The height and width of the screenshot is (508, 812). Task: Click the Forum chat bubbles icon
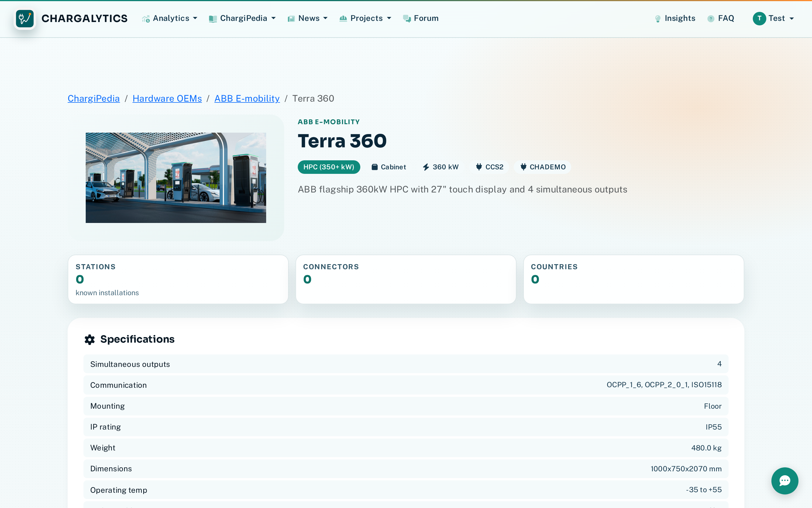click(407, 19)
